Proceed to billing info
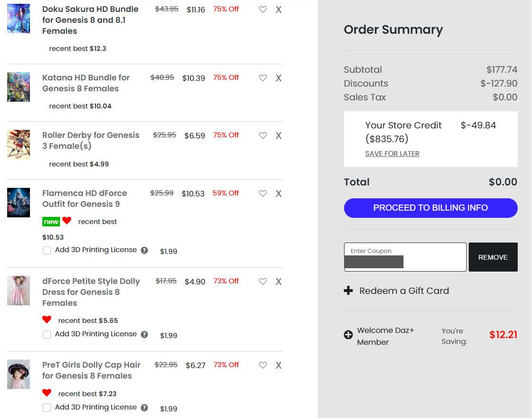 431,208
